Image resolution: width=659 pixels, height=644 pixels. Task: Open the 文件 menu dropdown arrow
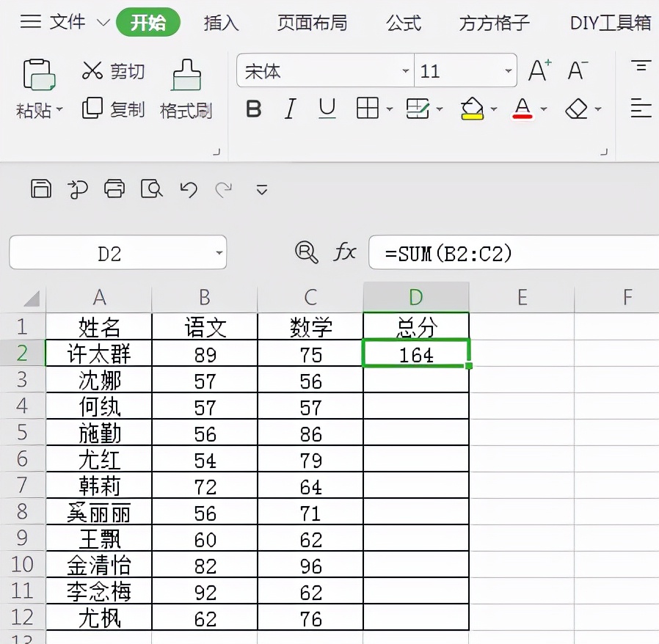[x=103, y=22]
